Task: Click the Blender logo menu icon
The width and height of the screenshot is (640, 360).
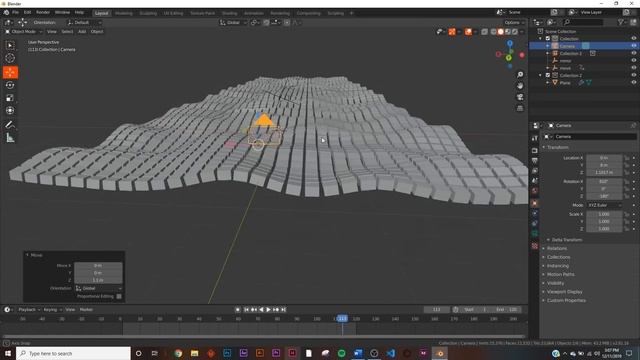Action: [x=6, y=13]
